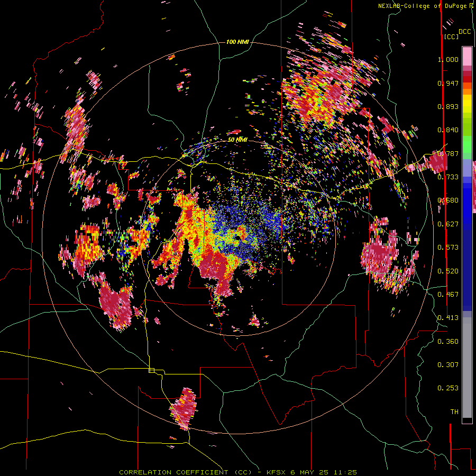Click the 0.253 legend value
The width and height of the screenshot is (476, 476).
click(x=448, y=388)
